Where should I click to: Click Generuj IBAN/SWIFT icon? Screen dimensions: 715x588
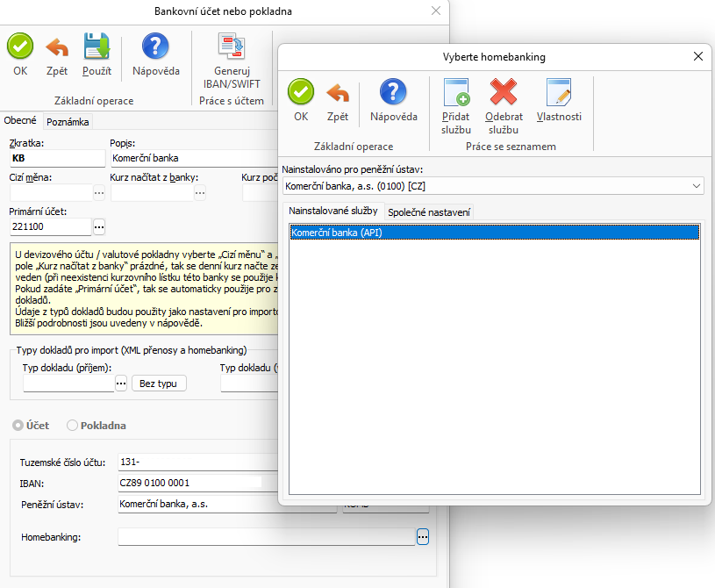pyautogui.click(x=232, y=47)
